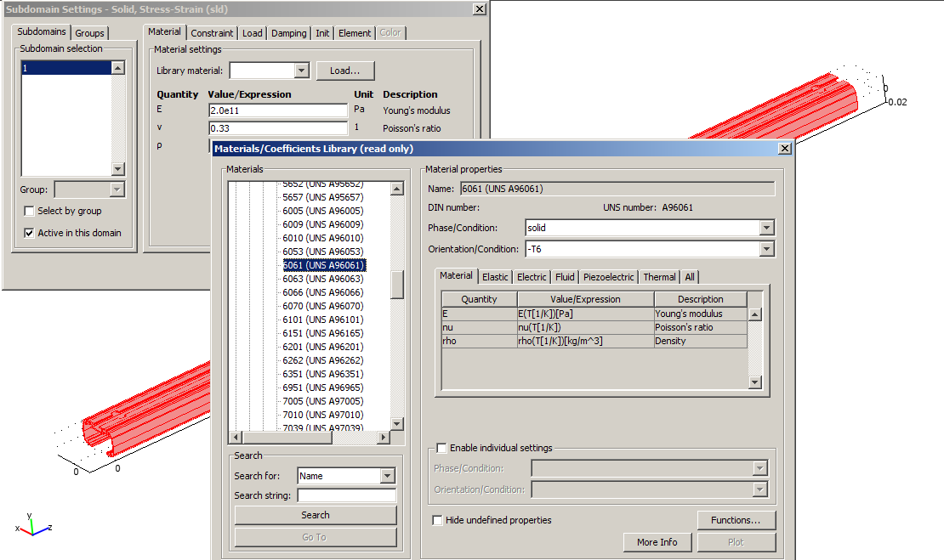This screenshot has height=560, width=944.
Task: Click the materials list scroll-right arrow
Action: [x=383, y=438]
